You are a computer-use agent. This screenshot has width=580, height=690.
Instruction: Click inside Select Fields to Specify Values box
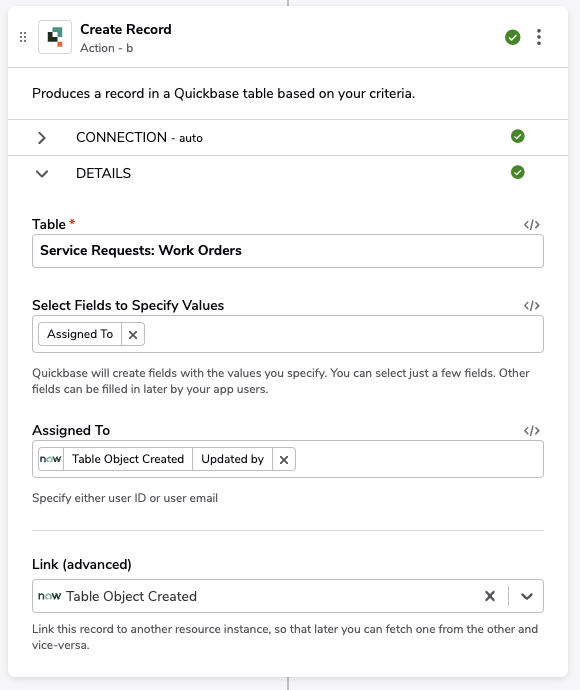tap(288, 334)
